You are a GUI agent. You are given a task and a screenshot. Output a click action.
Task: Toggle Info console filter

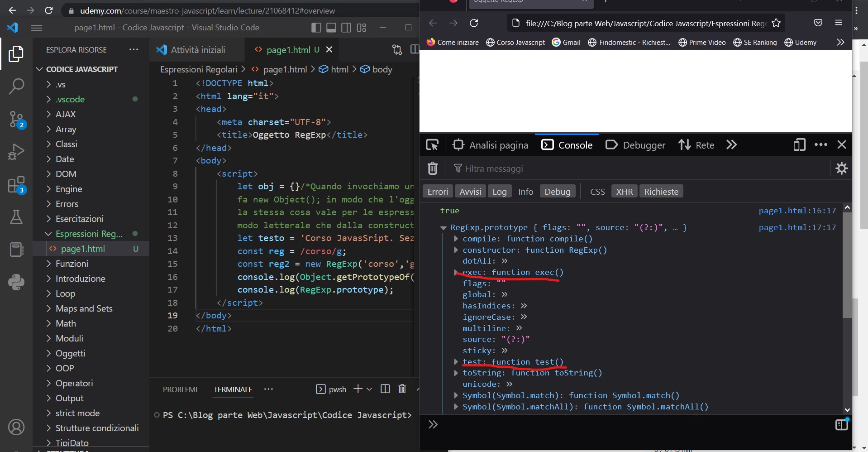click(x=525, y=192)
